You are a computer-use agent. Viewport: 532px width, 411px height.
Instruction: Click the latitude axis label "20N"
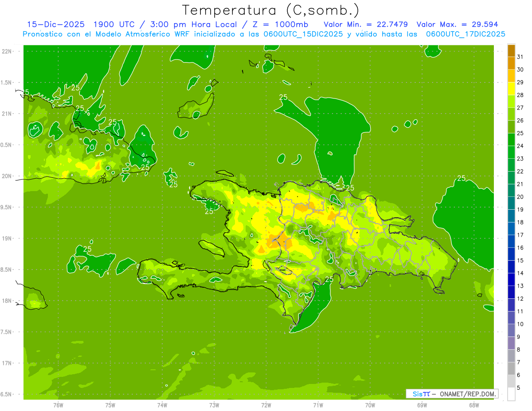coord(7,176)
